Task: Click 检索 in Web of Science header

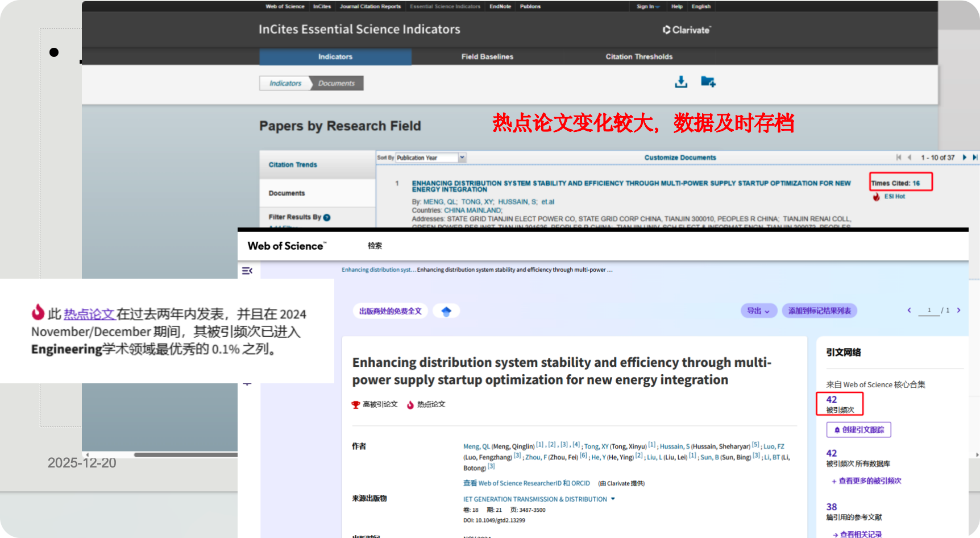Action: tap(375, 246)
